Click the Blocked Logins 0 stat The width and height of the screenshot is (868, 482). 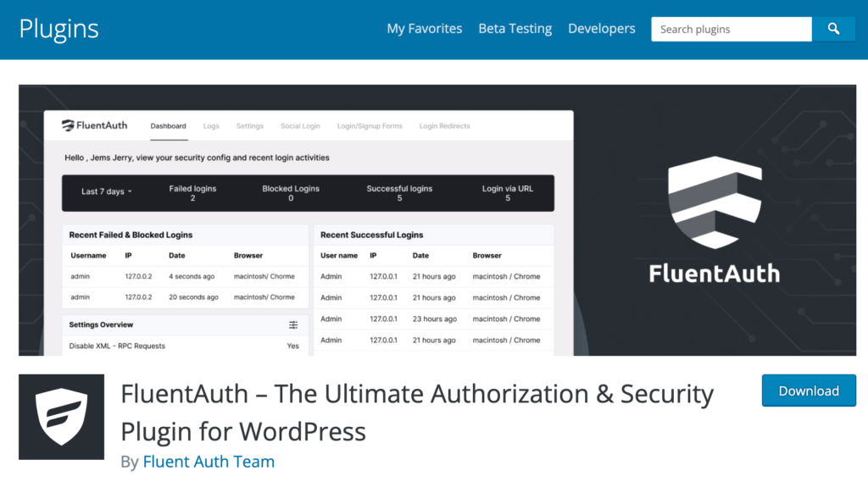point(291,193)
